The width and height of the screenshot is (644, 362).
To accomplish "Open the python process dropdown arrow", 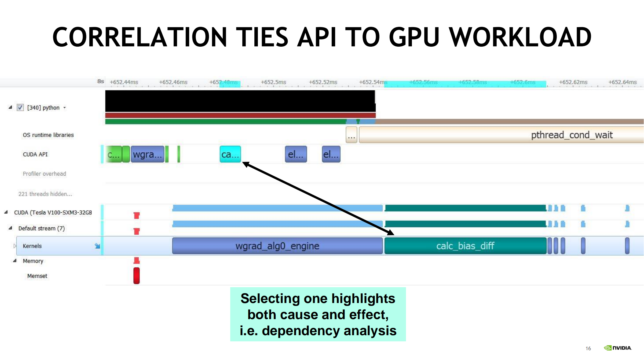I will 65,108.
